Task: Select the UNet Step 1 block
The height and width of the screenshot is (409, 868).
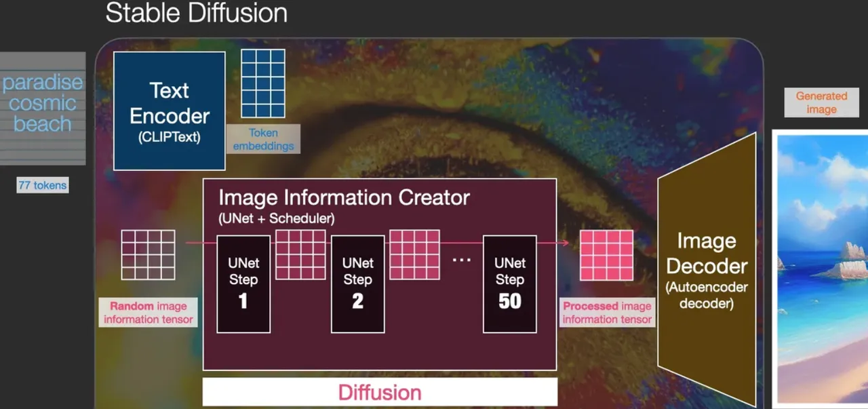Action: 243,284
